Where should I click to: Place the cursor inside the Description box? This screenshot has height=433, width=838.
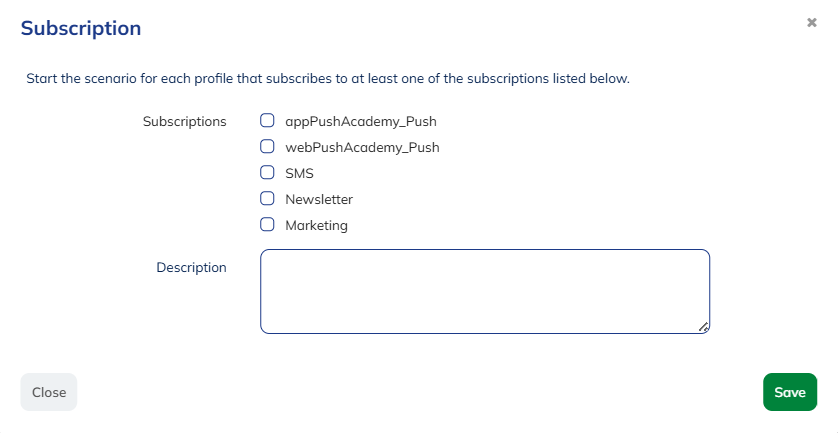tap(485, 291)
